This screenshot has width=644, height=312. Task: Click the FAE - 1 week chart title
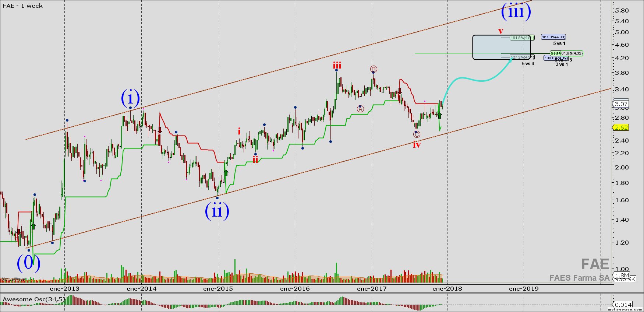(x=23, y=6)
